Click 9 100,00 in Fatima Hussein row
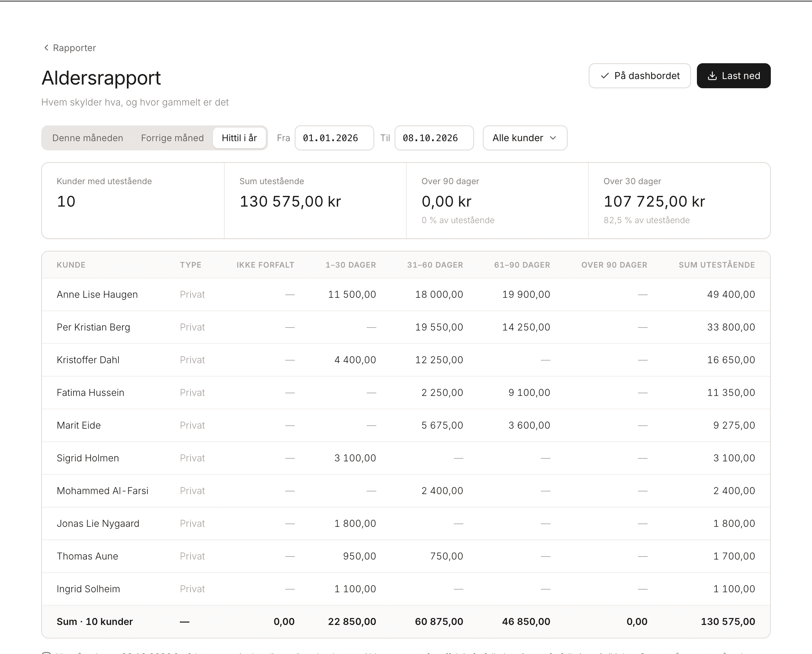 529,393
